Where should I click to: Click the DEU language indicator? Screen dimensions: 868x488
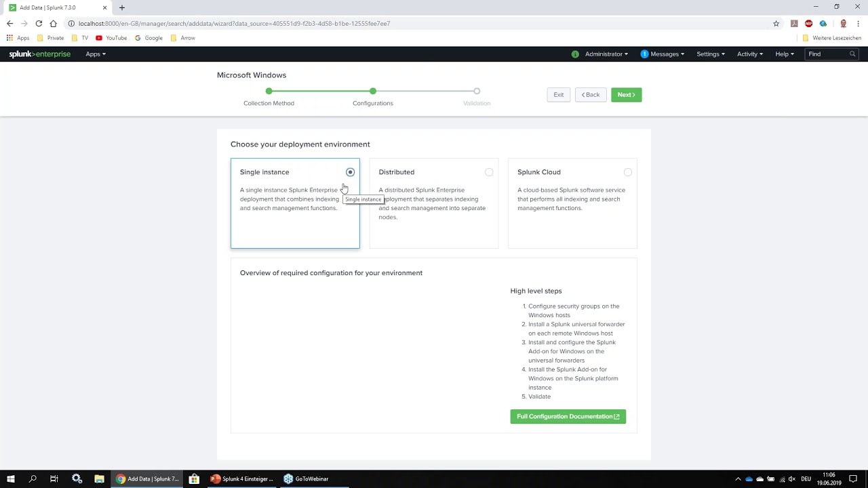coord(806,479)
